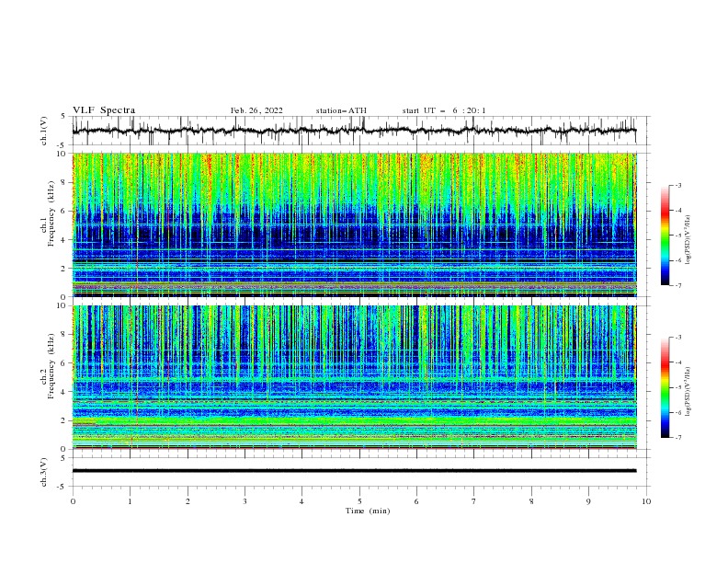Click the "-5" label on ch.1 color bar
728x563 pixels.
677,236
